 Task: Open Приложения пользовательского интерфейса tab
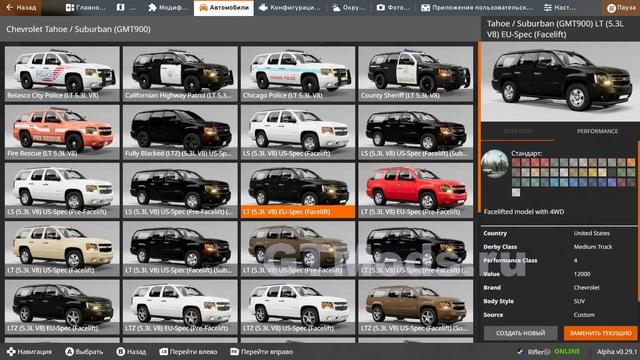[476, 7]
